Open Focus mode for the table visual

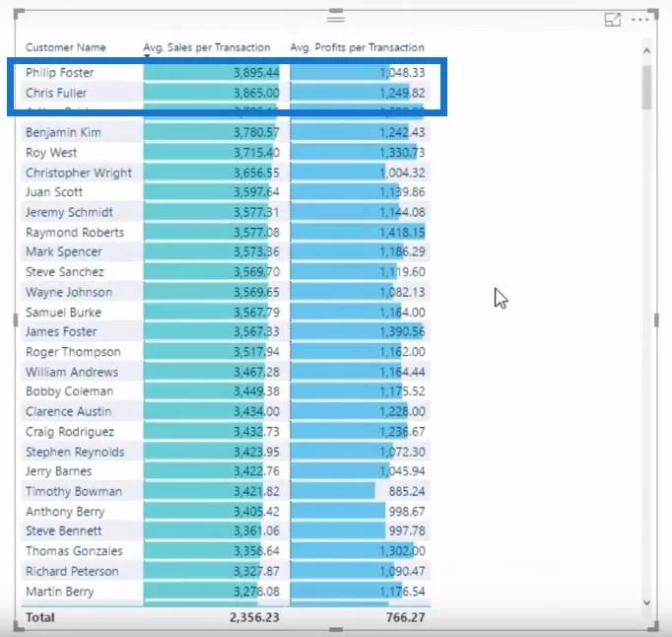click(613, 20)
